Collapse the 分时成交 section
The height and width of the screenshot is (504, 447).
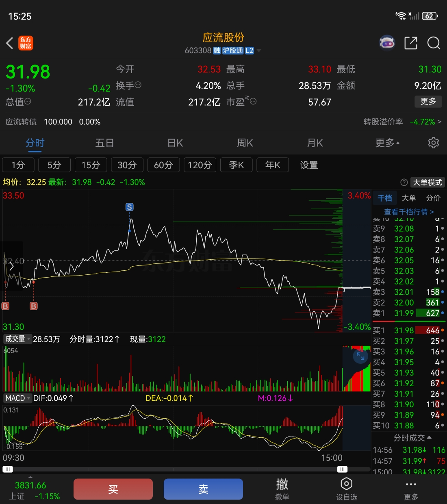[412, 438]
